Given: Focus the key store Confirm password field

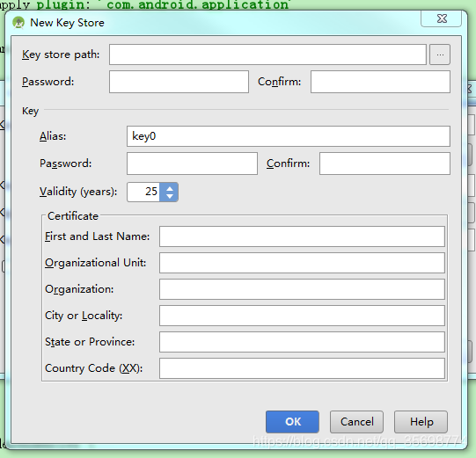Looking at the screenshot, I should tap(380, 82).
